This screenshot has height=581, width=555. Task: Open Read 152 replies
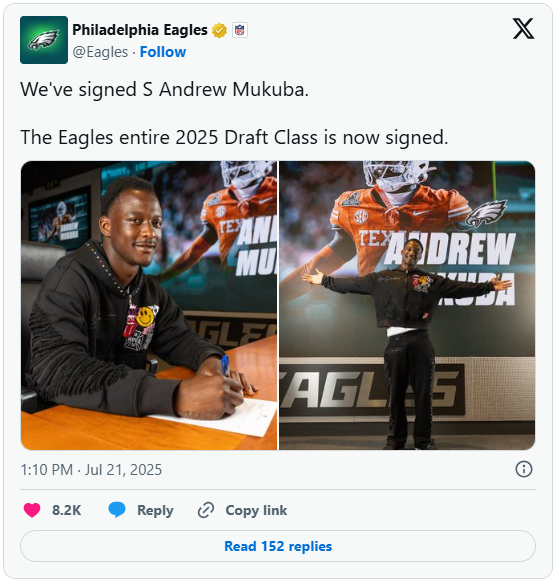[278, 546]
